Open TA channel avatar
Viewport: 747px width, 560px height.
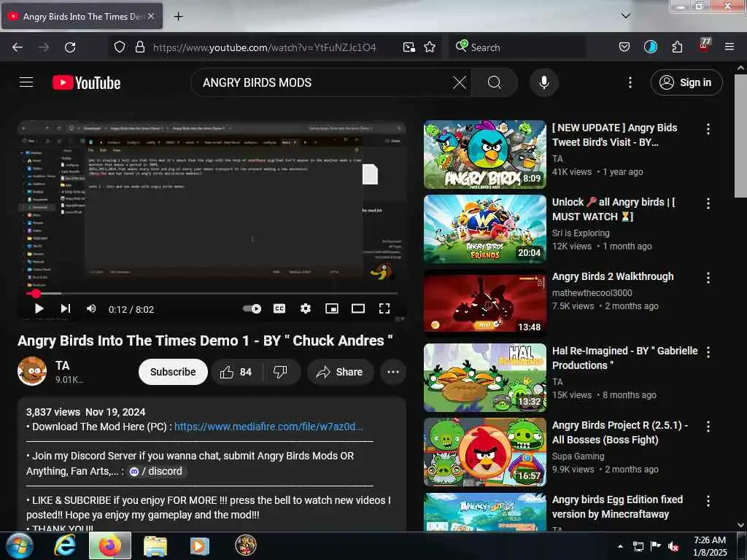pos(32,371)
